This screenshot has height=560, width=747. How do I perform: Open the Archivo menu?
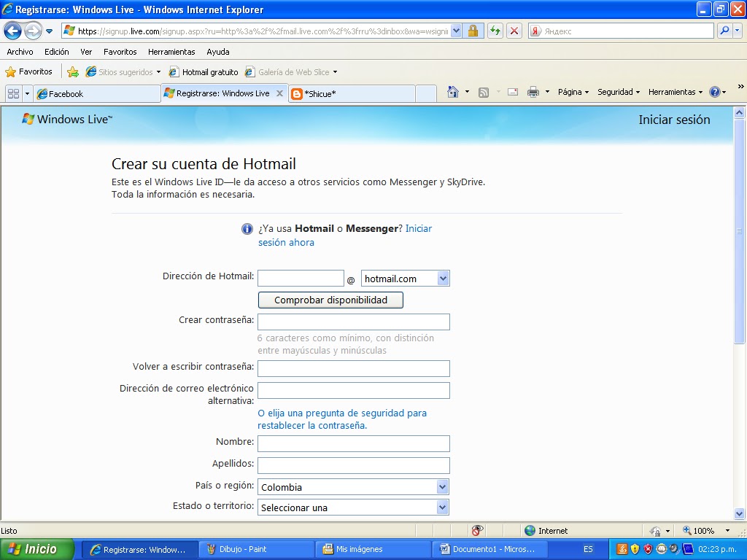tap(20, 52)
